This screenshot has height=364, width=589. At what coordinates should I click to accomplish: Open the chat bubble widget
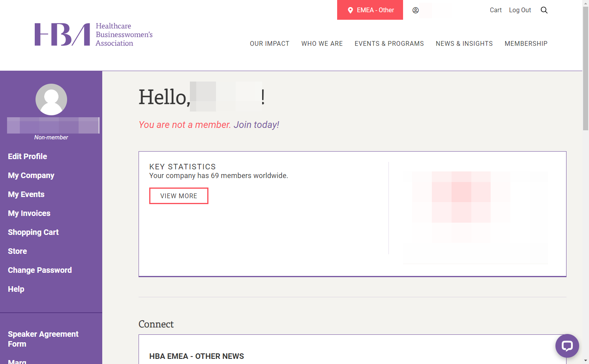(x=567, y=346)
